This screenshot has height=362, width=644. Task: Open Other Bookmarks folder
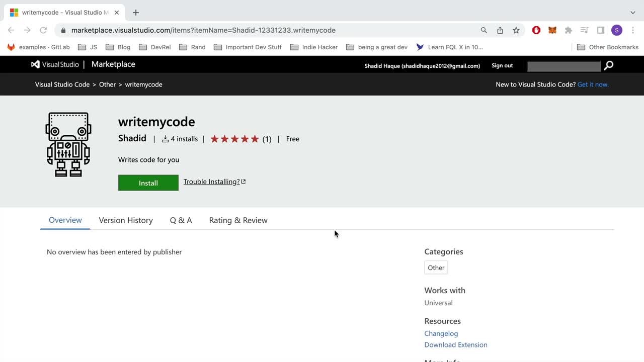coord(608,47)
